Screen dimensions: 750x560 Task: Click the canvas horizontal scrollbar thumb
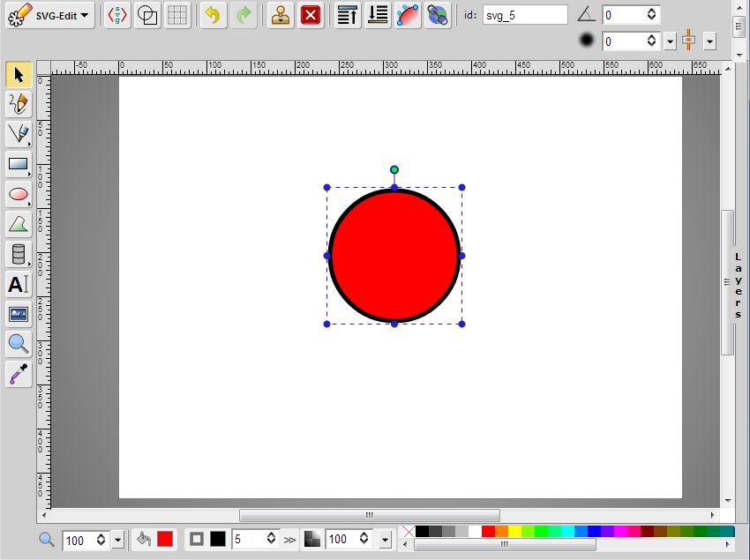tap(369, 516)
